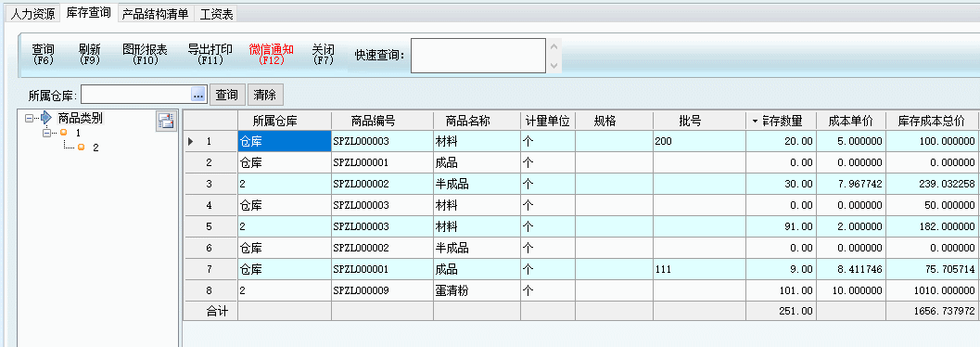
Task: Click the 成本单价 column header
Action: 850,122
